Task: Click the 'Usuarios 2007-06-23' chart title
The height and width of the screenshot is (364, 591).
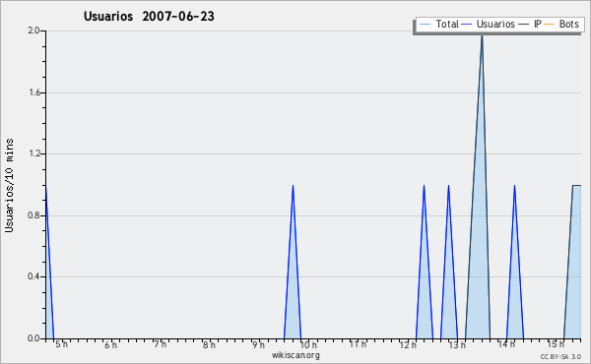Action: point(149,16)
